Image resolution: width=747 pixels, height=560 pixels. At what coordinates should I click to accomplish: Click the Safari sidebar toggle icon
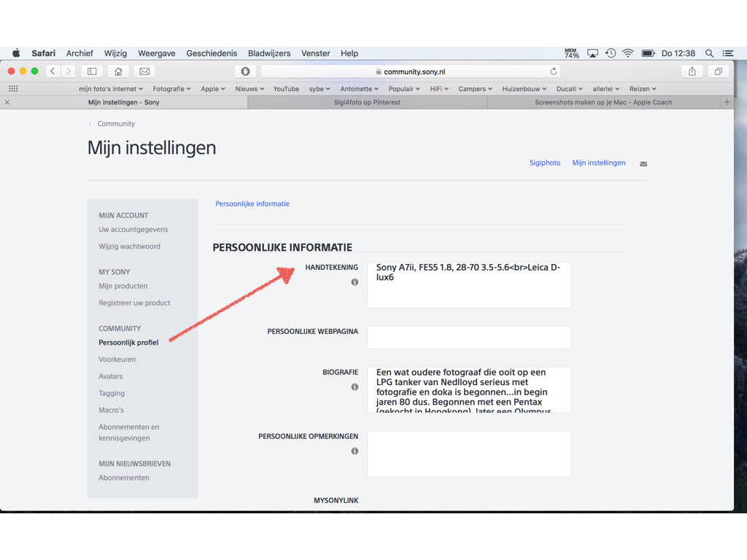tap(92, 71)
